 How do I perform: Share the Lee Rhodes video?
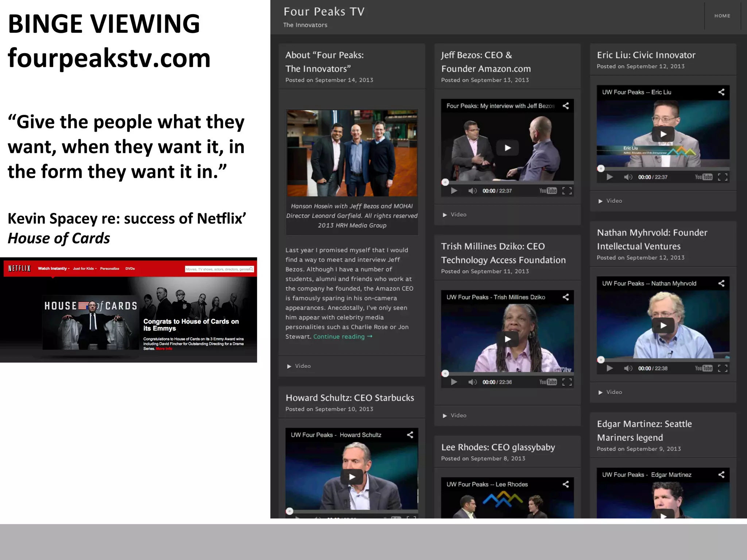coord(566,484)
